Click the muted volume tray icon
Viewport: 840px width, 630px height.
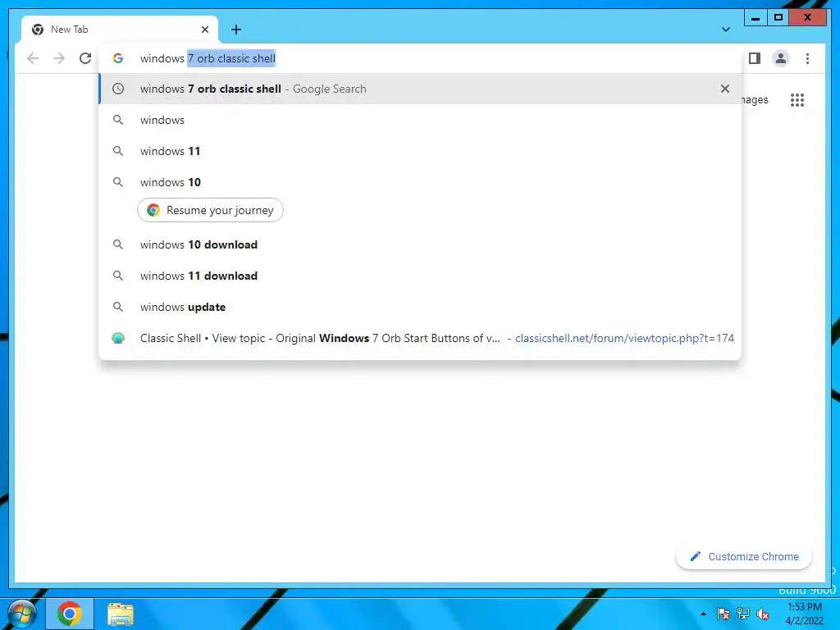[763, 614]
